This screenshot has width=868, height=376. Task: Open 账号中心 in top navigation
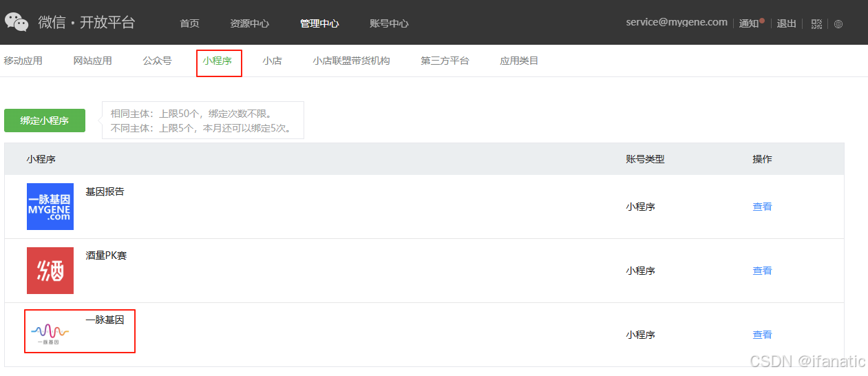(389, 23)
